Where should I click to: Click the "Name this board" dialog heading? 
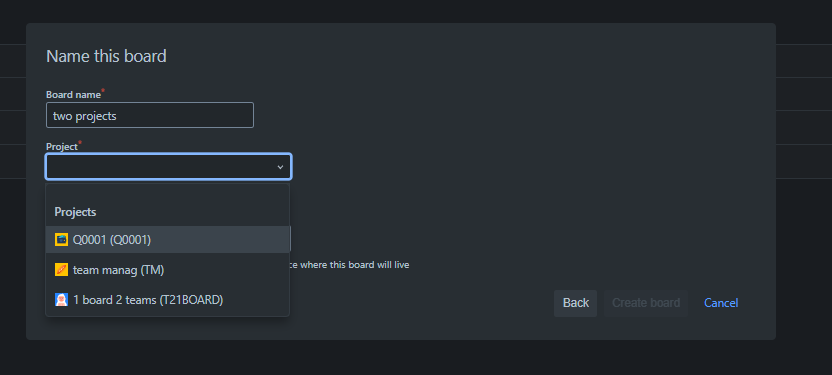click(106, 56)
